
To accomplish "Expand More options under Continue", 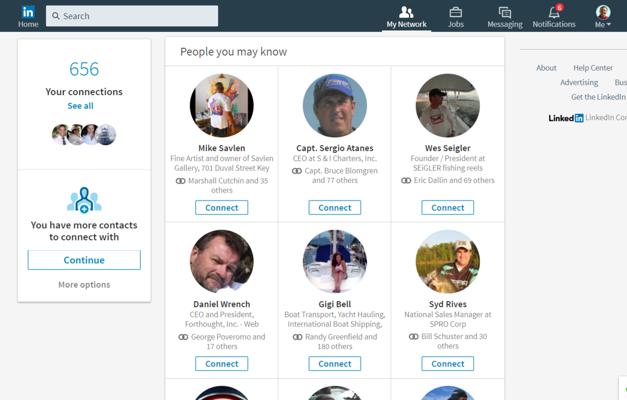I will [x=84, y=285].
